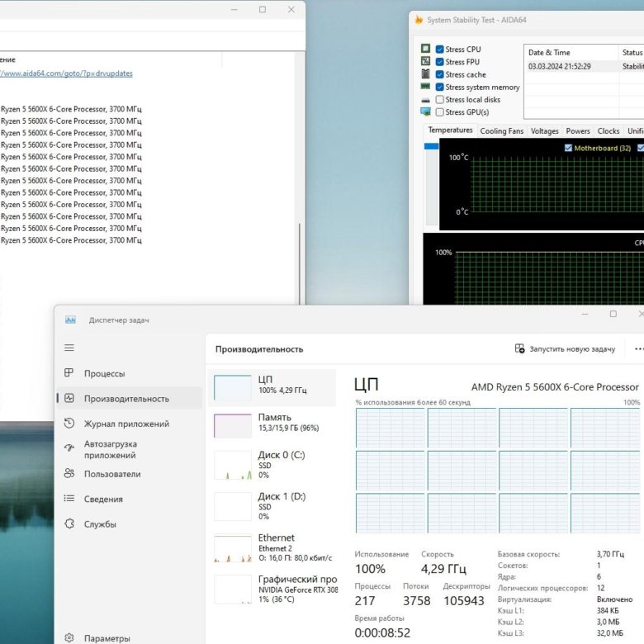Viewport: 644px width, 644px height.
Task: Click the Производительность sidebar icon
Action: [x=69, y=398]
